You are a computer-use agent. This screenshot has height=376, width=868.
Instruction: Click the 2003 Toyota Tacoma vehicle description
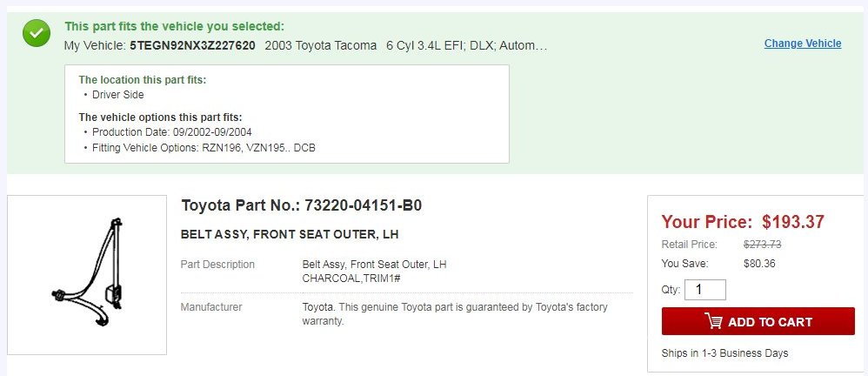pyautogui.click(x=321, y=45)
